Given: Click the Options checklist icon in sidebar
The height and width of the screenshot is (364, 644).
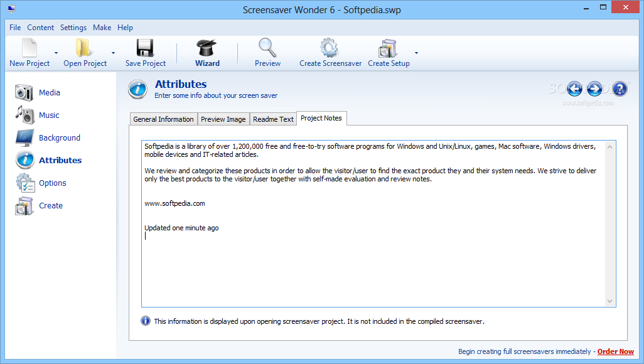Looking at the screenshot, I should [25, 183].
